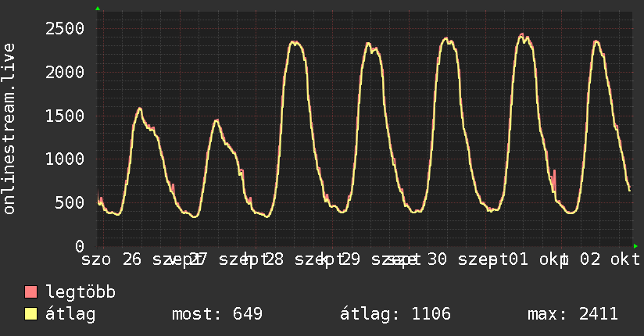Viewport: 644px width, 336px height.
Task: Click the green arrow ending the x-axis
Action: click(635, 246)
